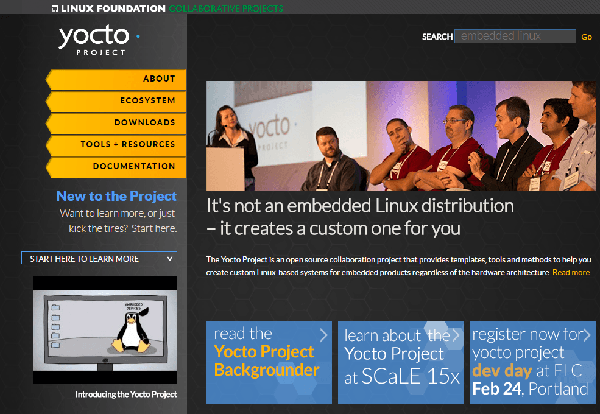
Task: Click the arrow on the dev day tile
Action: point(587,335)
